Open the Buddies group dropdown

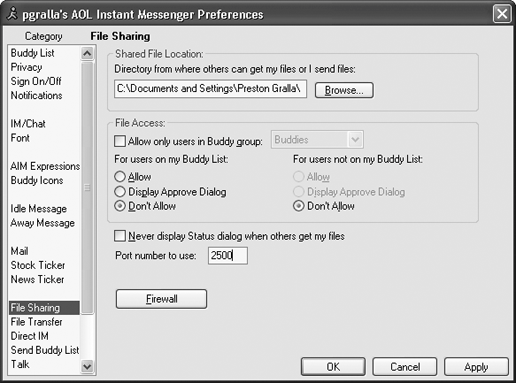(317, 140)
